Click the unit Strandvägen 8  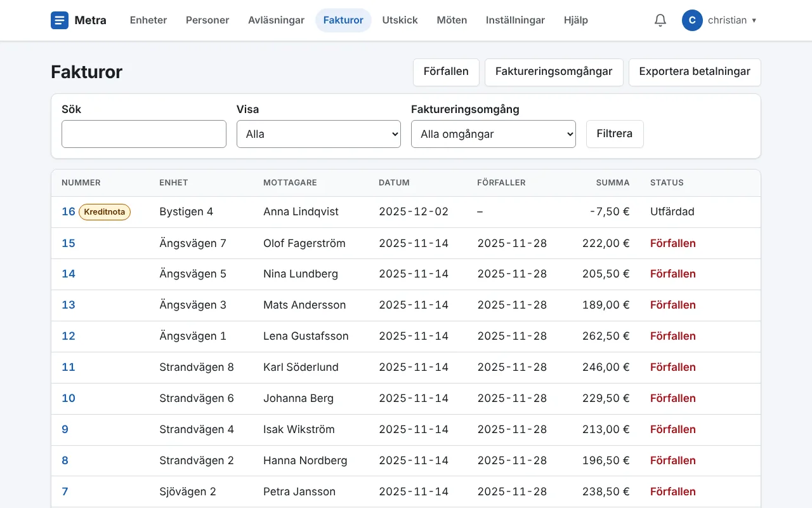point(197,367)
